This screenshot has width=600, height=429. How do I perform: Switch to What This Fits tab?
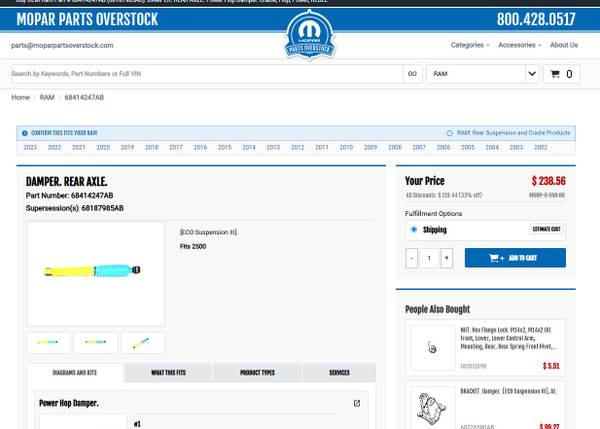[168, 373]
